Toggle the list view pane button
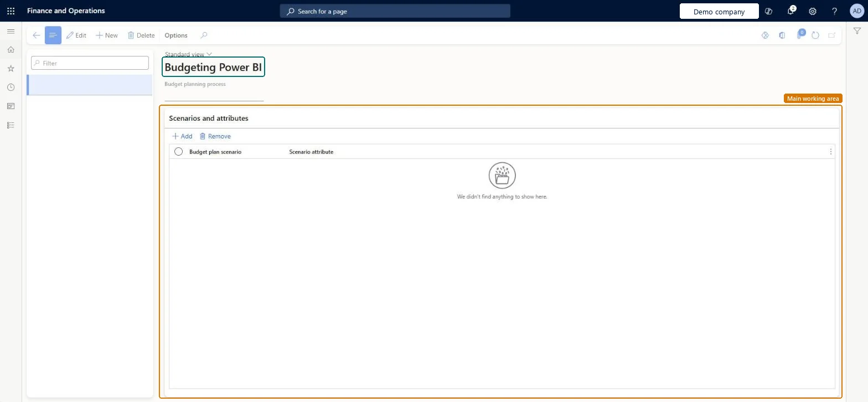Screen dimensions: 868x402 pos(53,35)
